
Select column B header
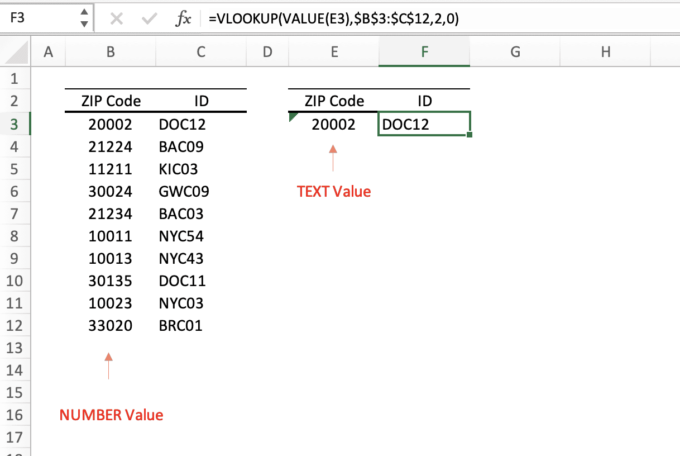(x=110, y=52)
